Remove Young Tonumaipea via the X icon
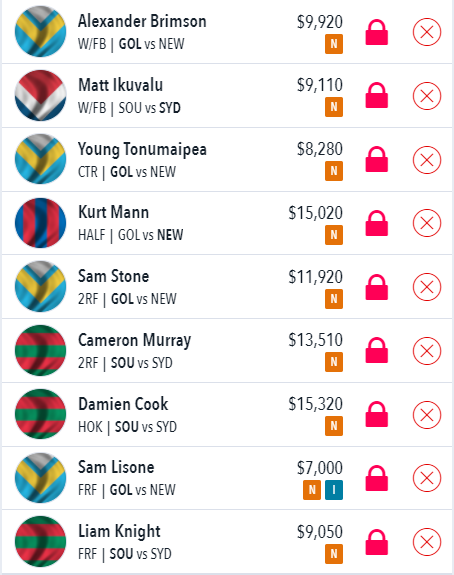 coord(426,160)
